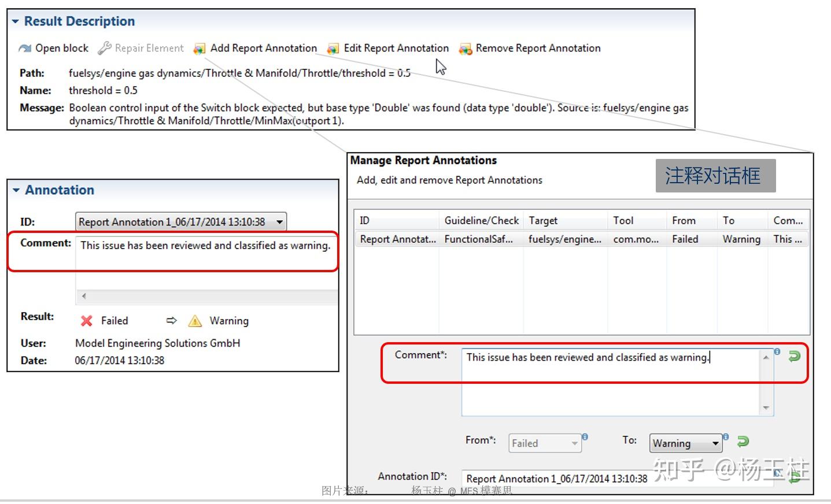Click the info icon next to the Comment field
831x504 pixels.
[777, 351]
